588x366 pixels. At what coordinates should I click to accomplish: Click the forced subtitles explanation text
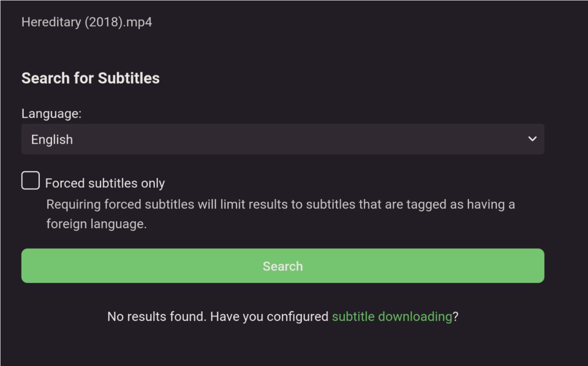click(279, 214)
